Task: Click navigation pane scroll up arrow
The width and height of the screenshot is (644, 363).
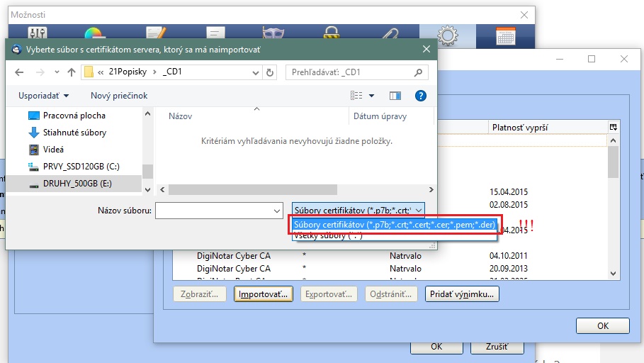Action: pyautogui.click(x=148, y=113)
